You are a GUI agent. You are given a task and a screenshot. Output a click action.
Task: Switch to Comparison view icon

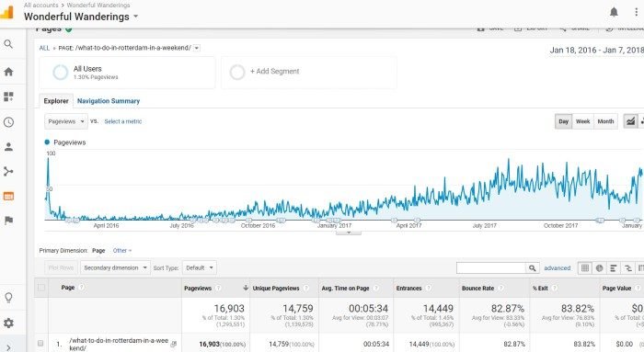point(627,267)
